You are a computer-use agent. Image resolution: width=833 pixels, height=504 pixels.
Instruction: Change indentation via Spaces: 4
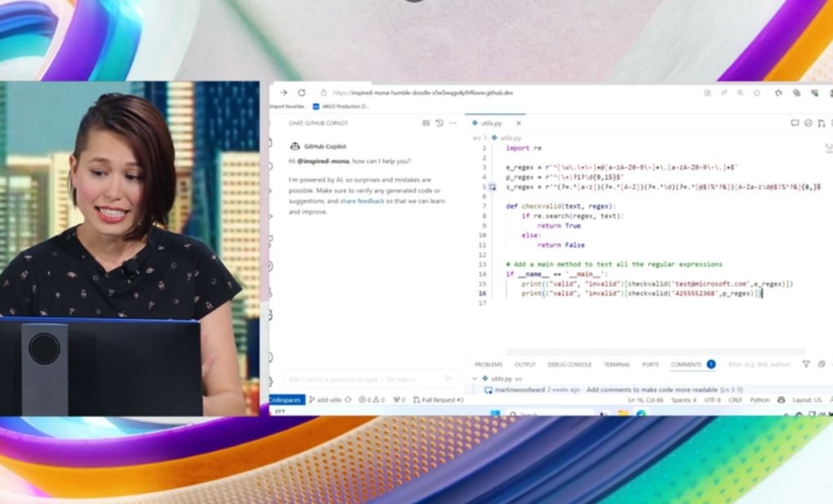click(683, 400)
